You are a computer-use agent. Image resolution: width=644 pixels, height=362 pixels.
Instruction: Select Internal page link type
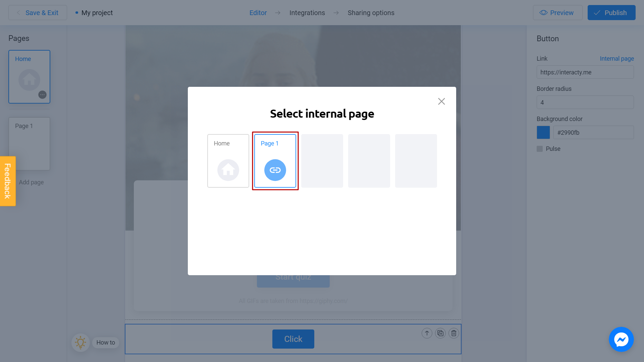616,58
